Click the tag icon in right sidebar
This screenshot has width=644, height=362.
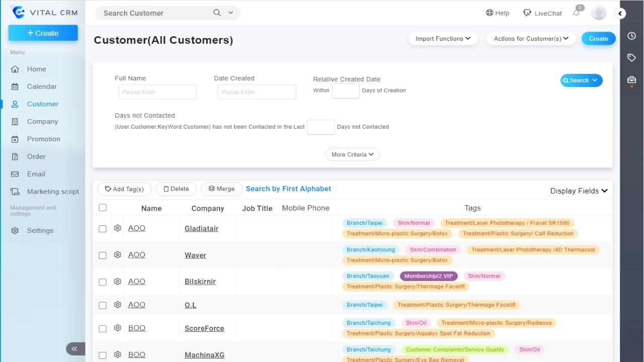631,58
